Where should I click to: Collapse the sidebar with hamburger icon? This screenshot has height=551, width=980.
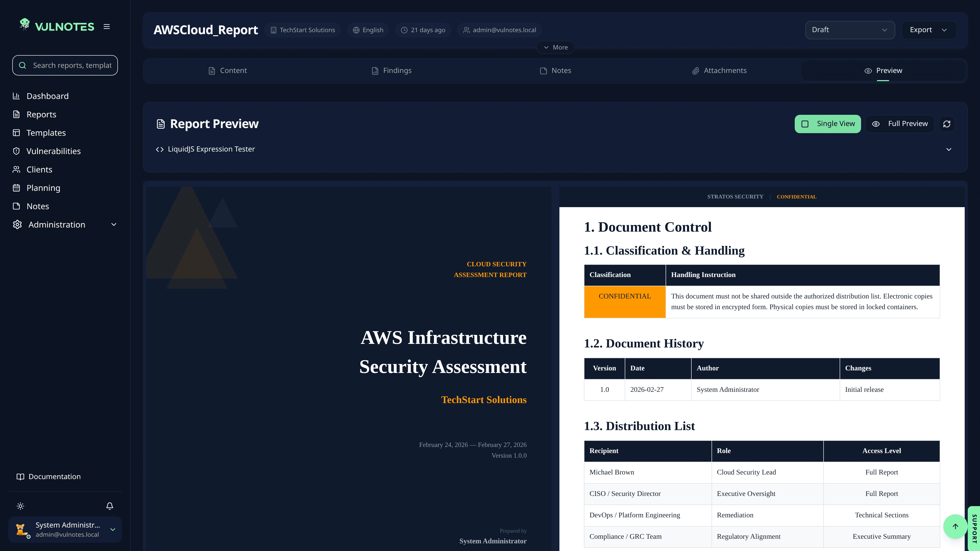[x=106, y=27]
